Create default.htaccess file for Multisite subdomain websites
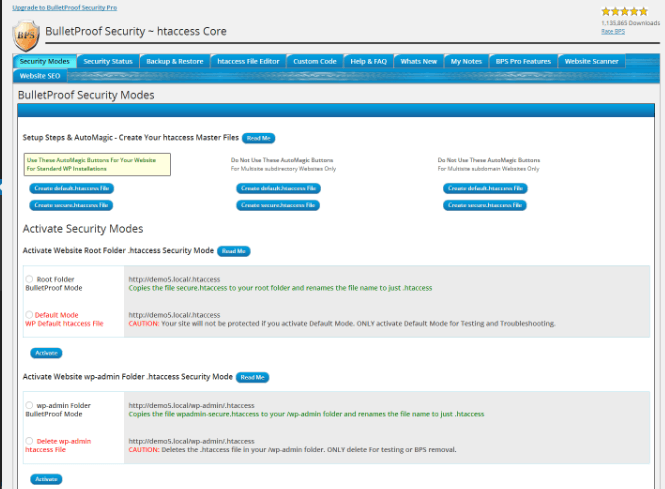665x489 pixels. pyautogui.click(x=485, y=188)
